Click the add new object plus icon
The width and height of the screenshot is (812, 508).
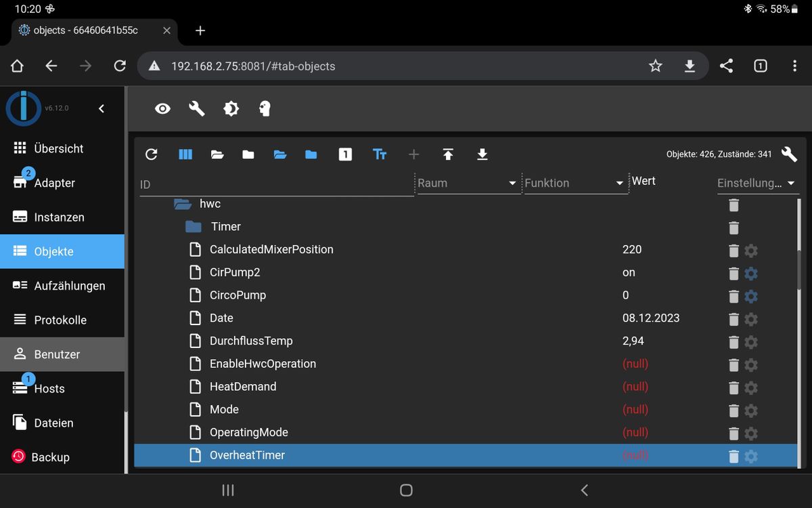414,154
